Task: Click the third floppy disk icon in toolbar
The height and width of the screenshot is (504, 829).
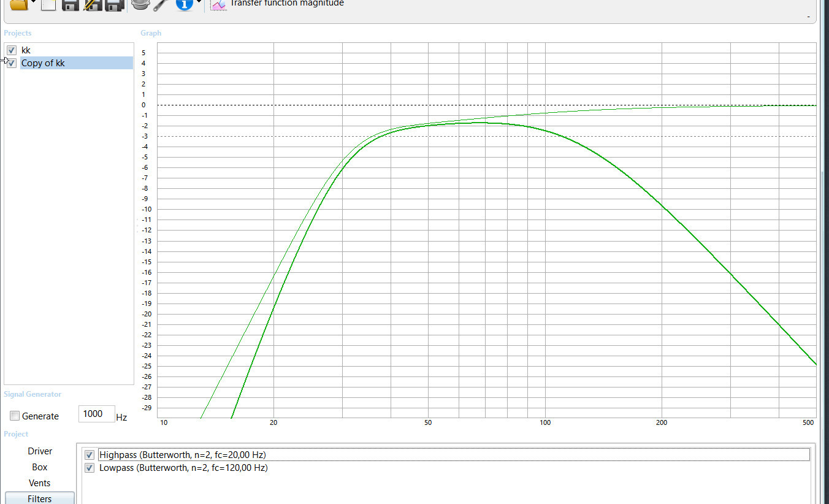Action: pos(114,4)
